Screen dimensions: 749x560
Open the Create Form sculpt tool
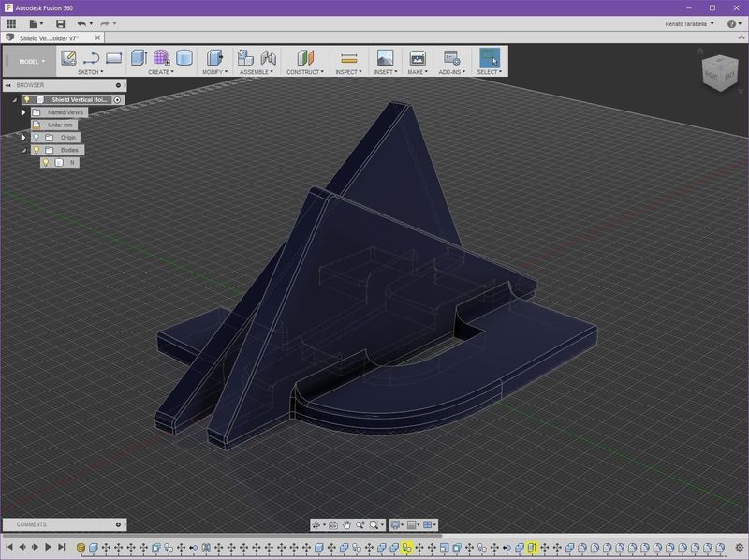(161, 57)
